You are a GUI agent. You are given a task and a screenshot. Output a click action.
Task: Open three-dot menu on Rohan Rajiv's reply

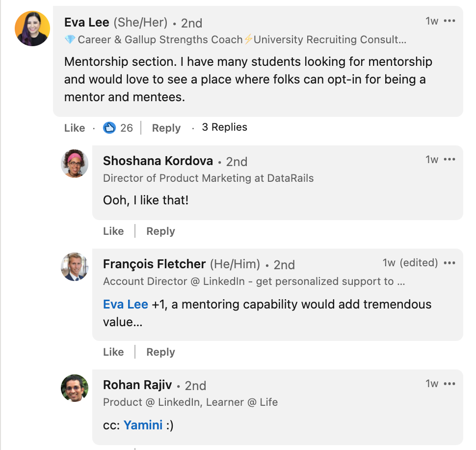(450, 384)
